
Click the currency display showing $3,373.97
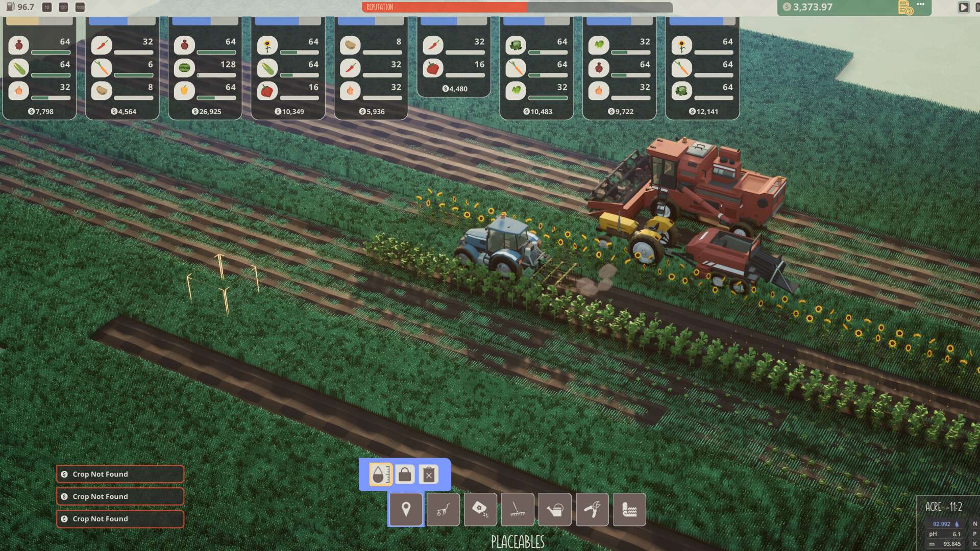coord(804,7)
